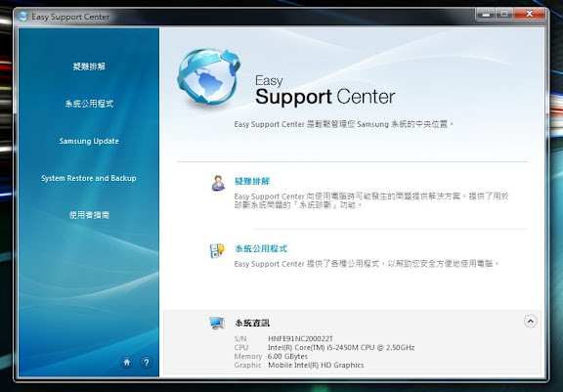Image resolution: width=563 pixels, height=392 pixels.
Task: Minimize the Easy Support Center window
Action: tap(486, 15)
